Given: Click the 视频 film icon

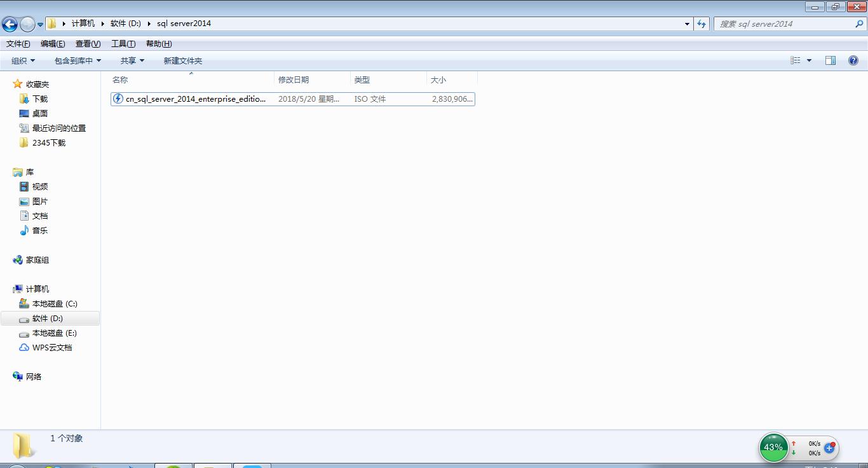Looking at the screenshot, I should [x=24, y=186].
